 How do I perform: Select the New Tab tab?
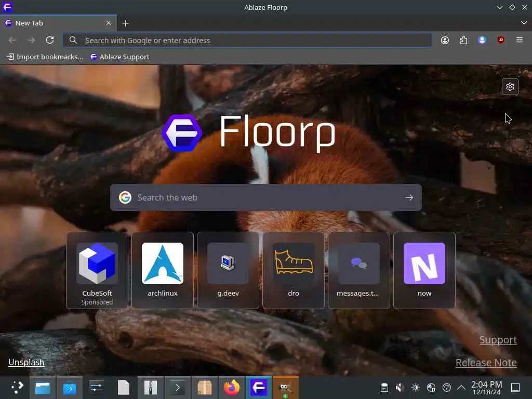(58, 23)
